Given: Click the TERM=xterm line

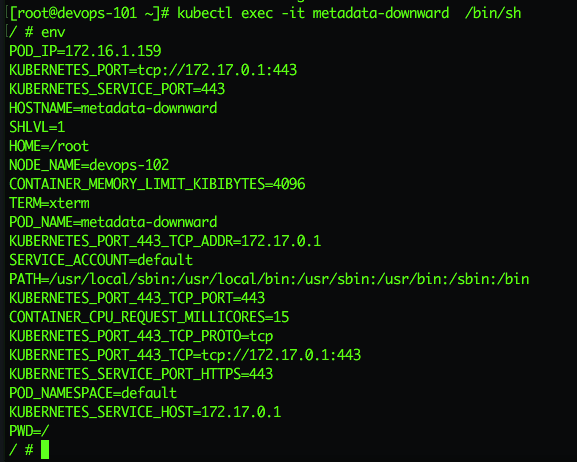Looking at the screenshot, I should [49, 203].
